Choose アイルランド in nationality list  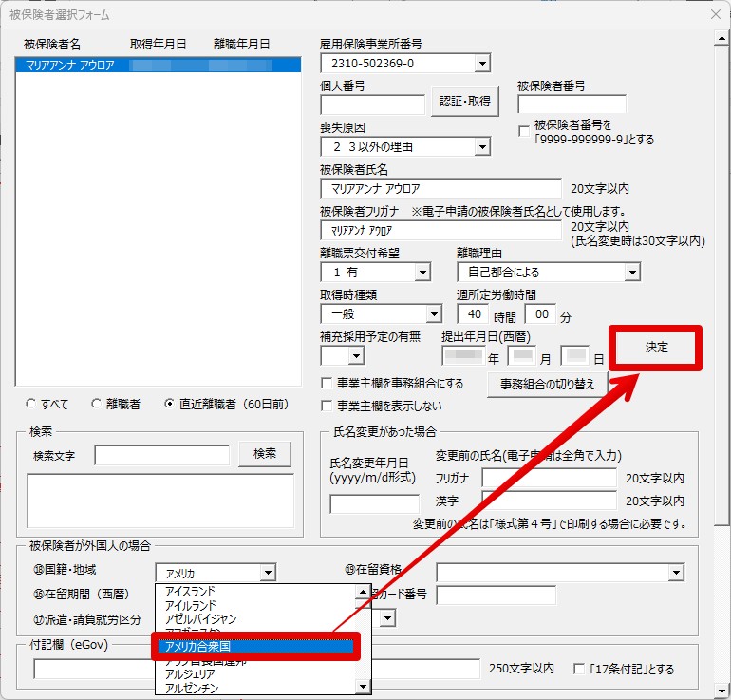point(255,605)
